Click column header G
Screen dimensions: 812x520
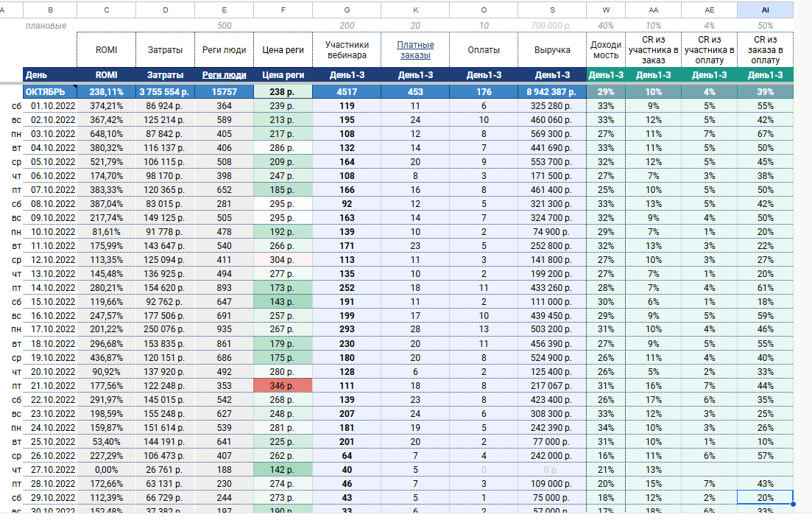point(347,10)
